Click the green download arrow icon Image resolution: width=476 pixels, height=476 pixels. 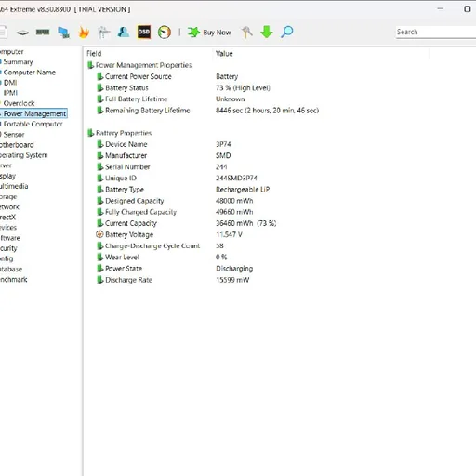(x=267, y=33)
